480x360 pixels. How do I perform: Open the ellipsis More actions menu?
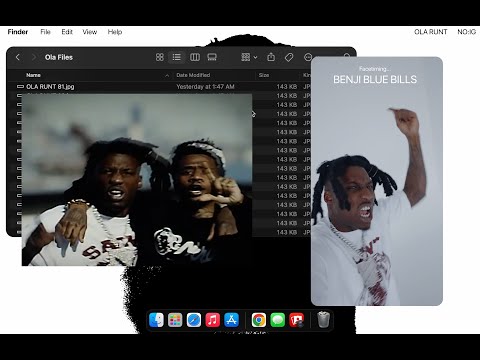(308, 57)
